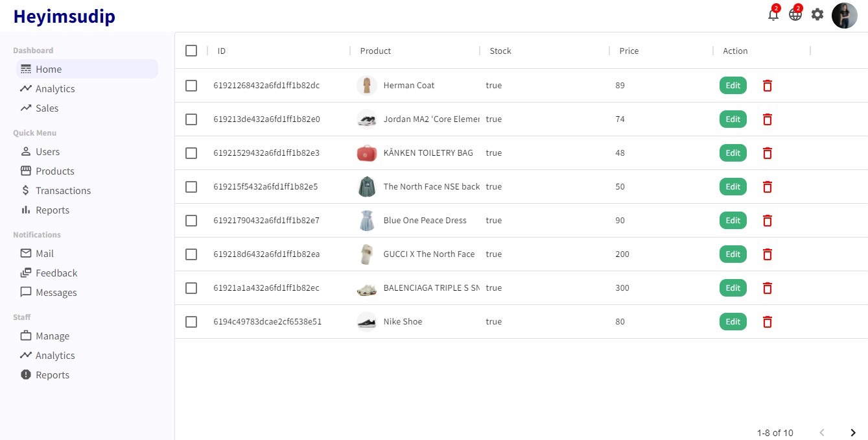Select the Jordan MA2 row checkbox
Image resolution: width=868 pixels, height=440 pixels.
point(191,119)
